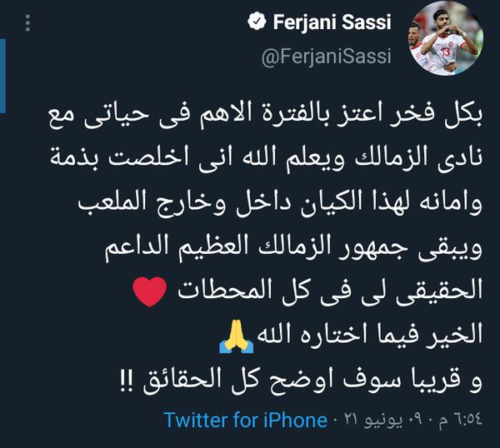Open the @FerjaniSassi handle
Screen dimensions: 500x448
327,57
